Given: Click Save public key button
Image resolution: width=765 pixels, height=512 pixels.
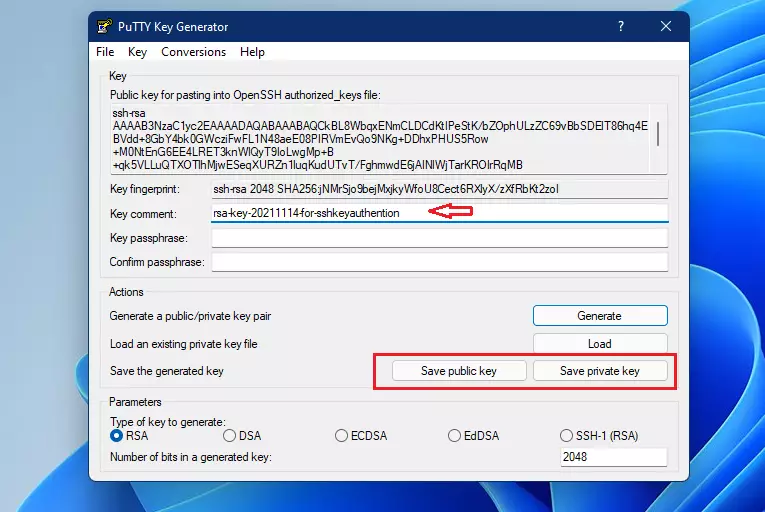Looking at the screenshot, I should click(x=459, y=371).
